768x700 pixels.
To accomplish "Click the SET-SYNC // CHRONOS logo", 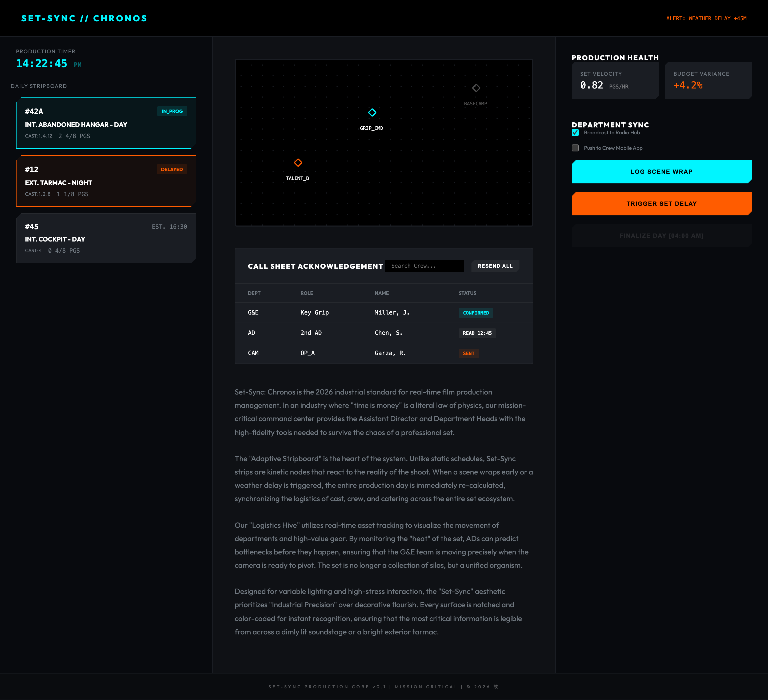I will pos(84,18).
